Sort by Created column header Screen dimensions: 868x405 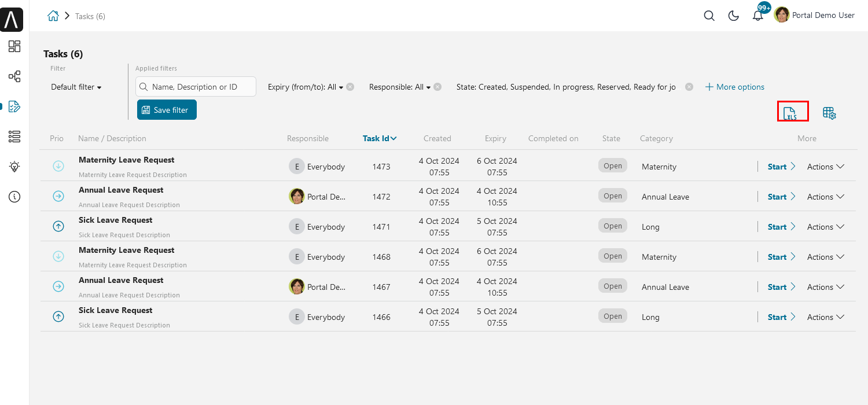tap(437, 138)
